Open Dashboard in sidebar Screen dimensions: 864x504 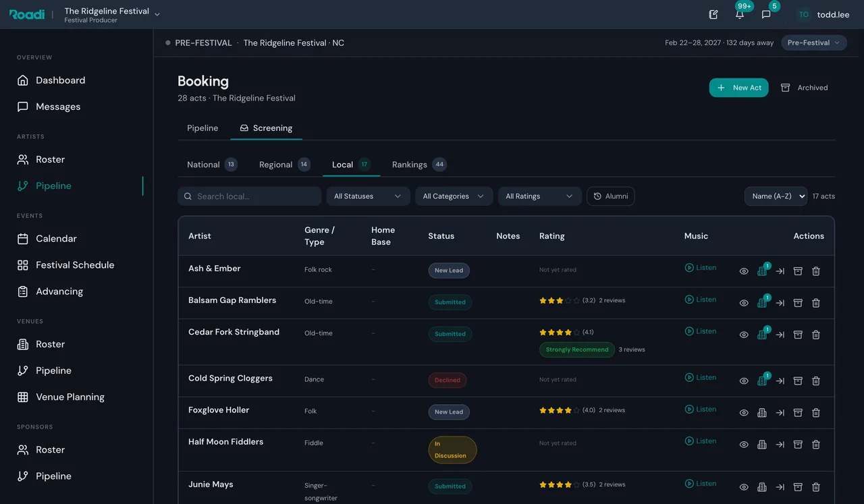click(x=76, y=80)
